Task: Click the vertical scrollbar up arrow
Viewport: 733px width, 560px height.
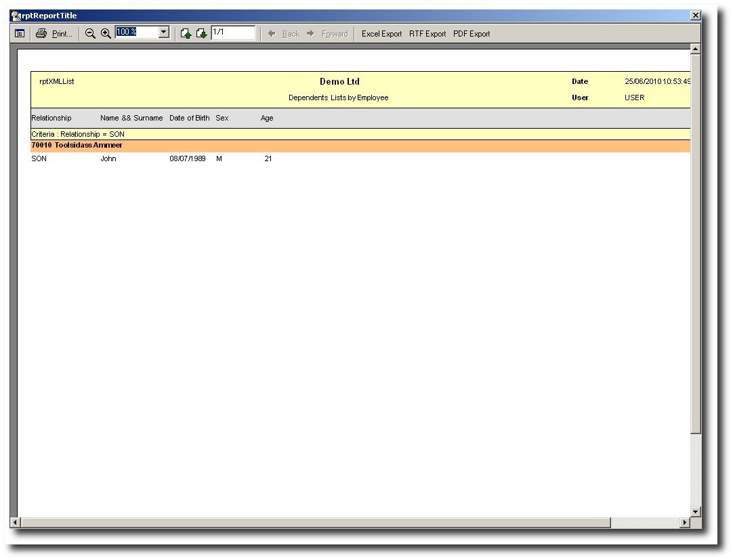Action: coord(695,49)
